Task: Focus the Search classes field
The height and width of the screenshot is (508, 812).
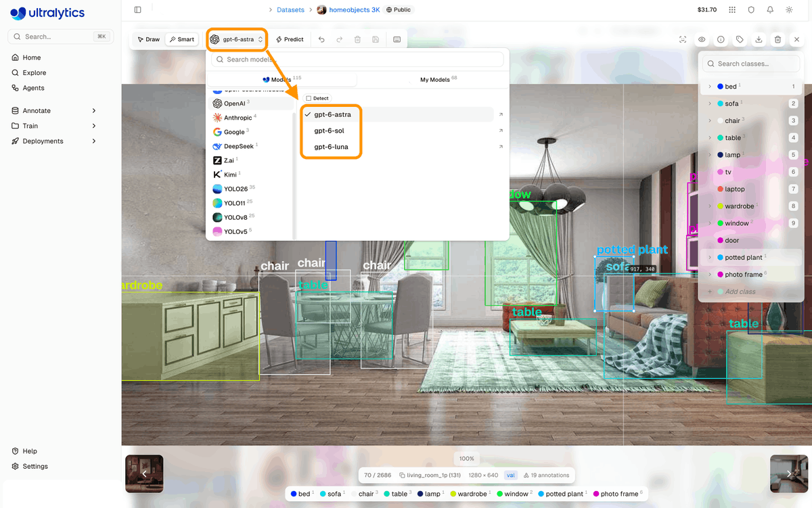Action: point(751,64)
